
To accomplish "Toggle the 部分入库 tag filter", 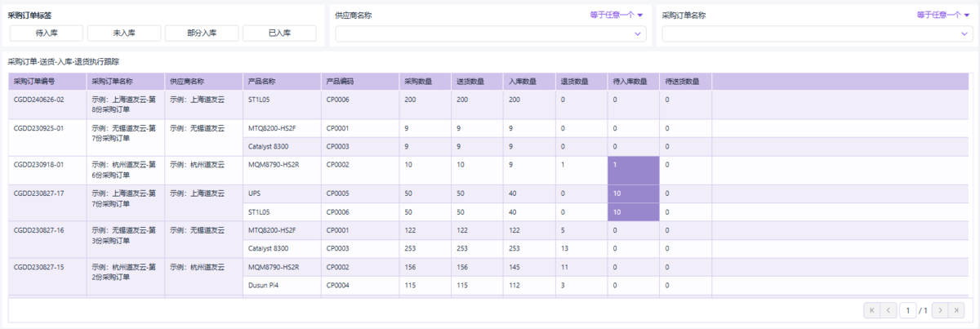I will point(201,33).
